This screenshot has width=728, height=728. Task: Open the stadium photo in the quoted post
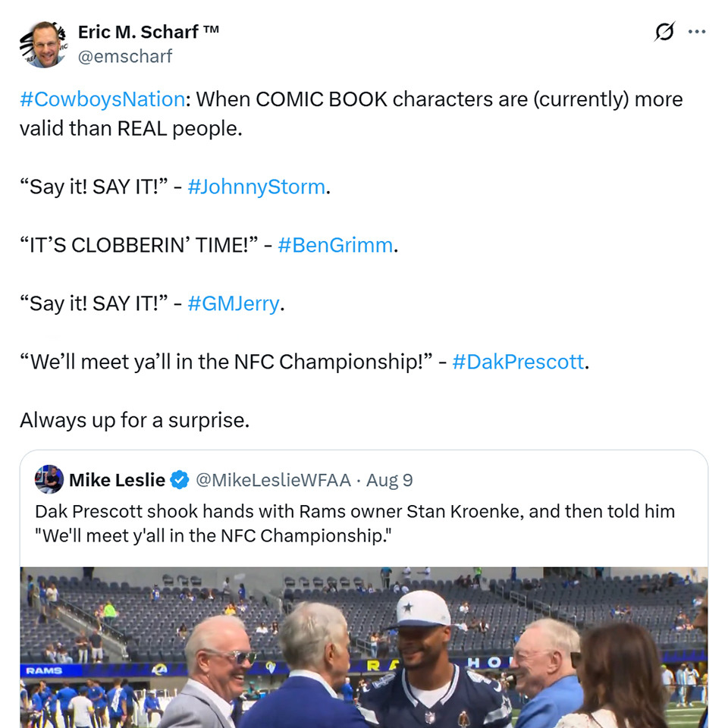pyautogui.click(x=364, y=648)
